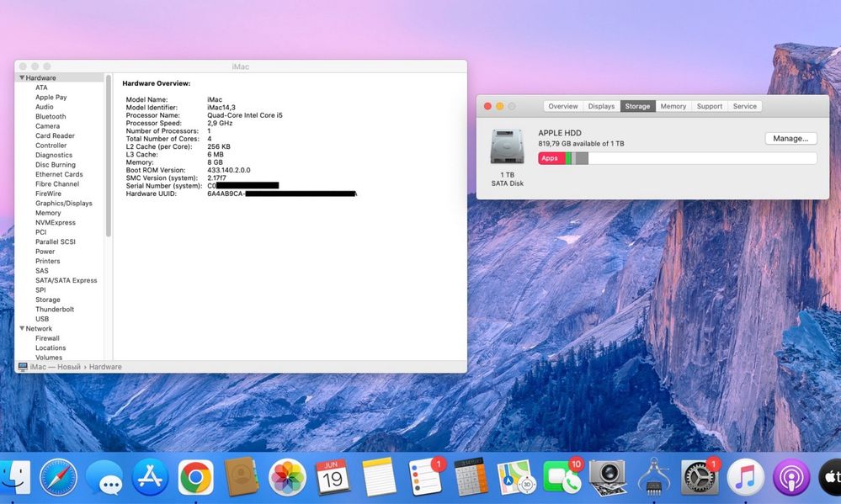Click iMac — Новый in path bar
This screenshot has height=504, width=841.
[x=56, y=367]
